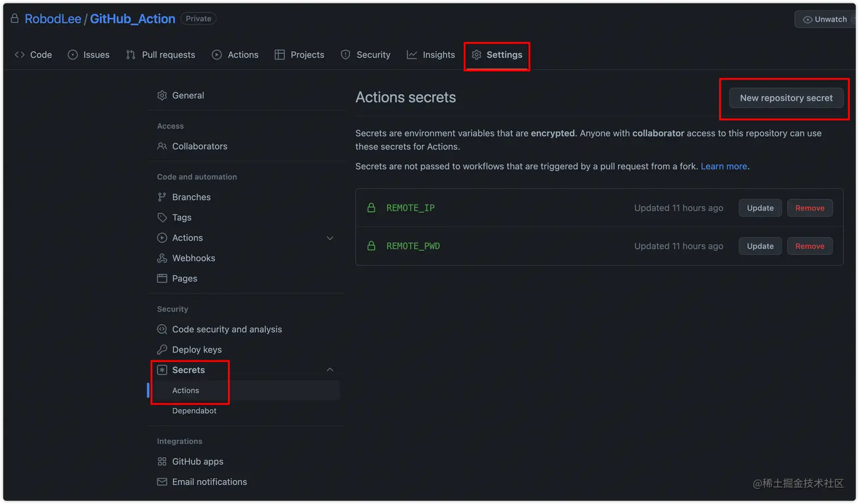Click the Security shield icon
Screen dimensions: 859x504
[345, 54]
